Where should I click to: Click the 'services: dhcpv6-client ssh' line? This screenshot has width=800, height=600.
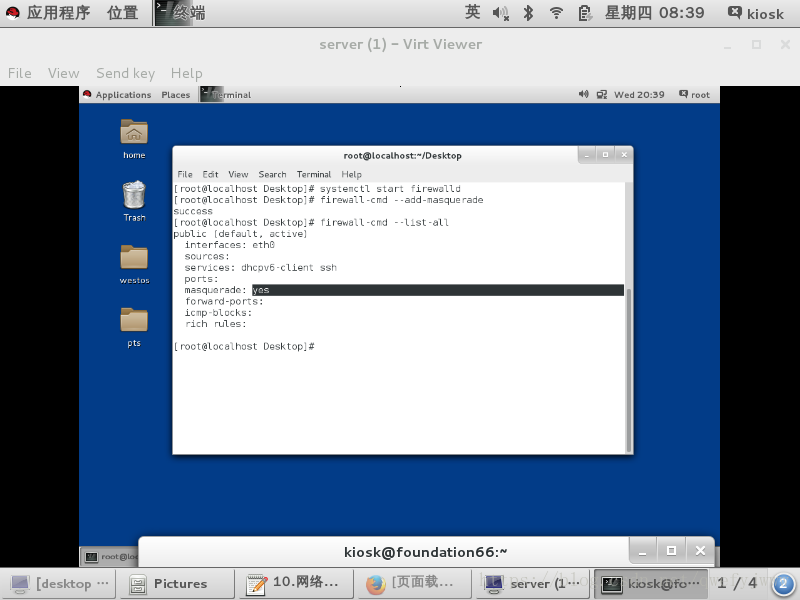coord(260,267)
